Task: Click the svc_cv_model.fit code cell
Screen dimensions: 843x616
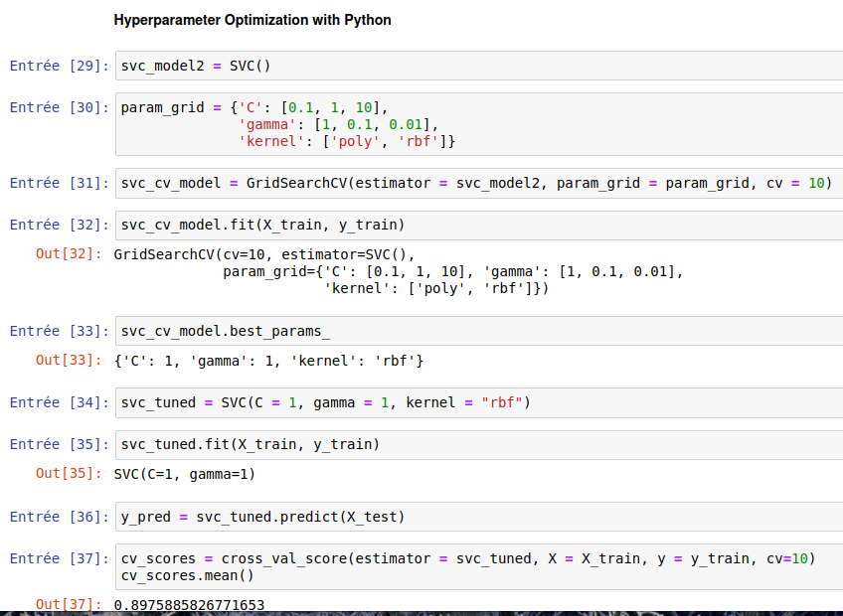Action: coord(477,225)
